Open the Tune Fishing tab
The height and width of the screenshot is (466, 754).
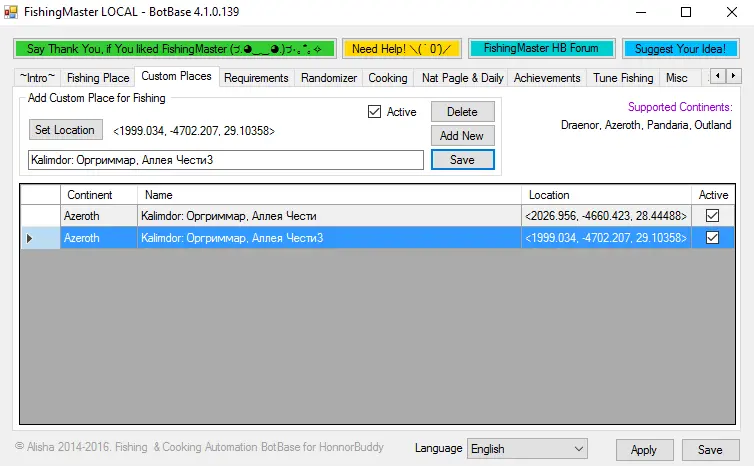[623, 78]
